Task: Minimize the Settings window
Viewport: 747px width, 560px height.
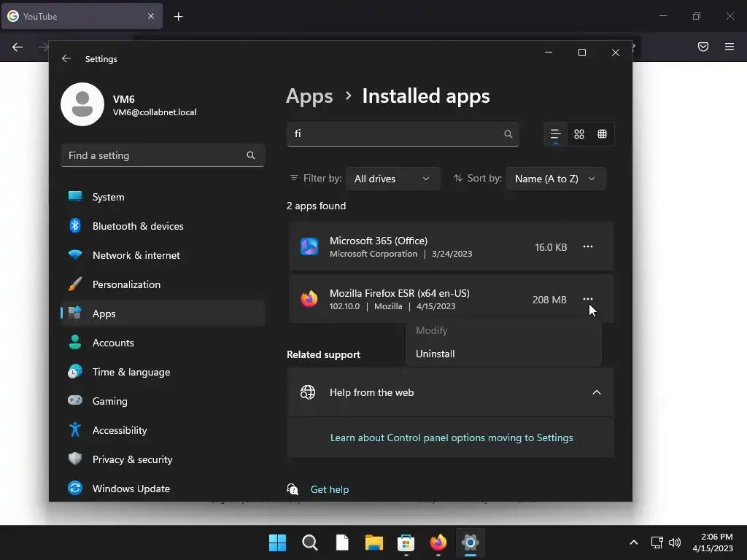Action: click(549, 52)
